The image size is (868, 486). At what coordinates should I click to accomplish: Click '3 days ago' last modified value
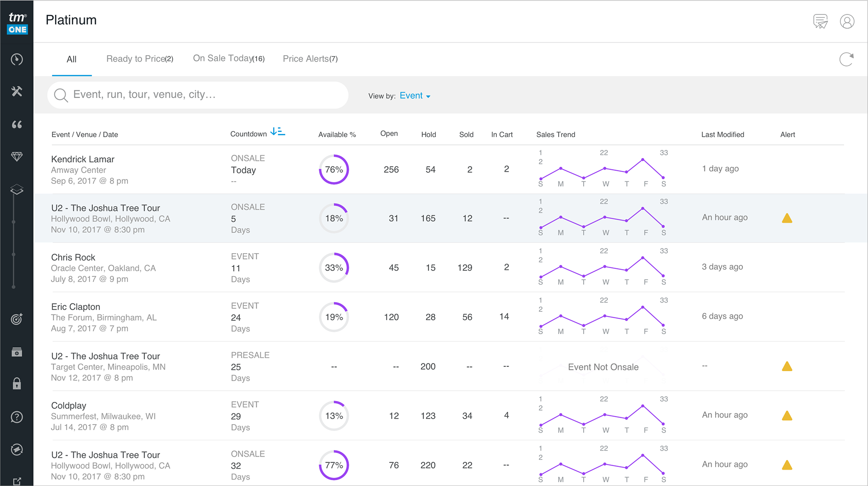coord(722,267)
